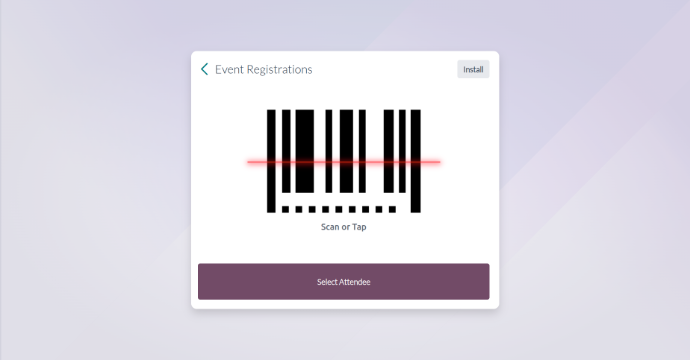Click the tall leftmost barcode bar
The width and height of the screenshot is (690, 360).
click(271, 161)
